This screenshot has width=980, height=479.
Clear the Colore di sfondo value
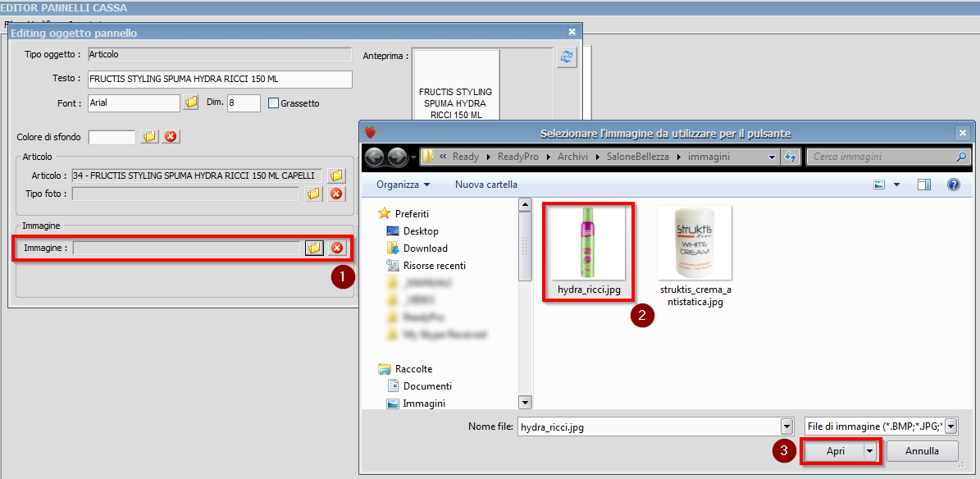tap(171, 137)
